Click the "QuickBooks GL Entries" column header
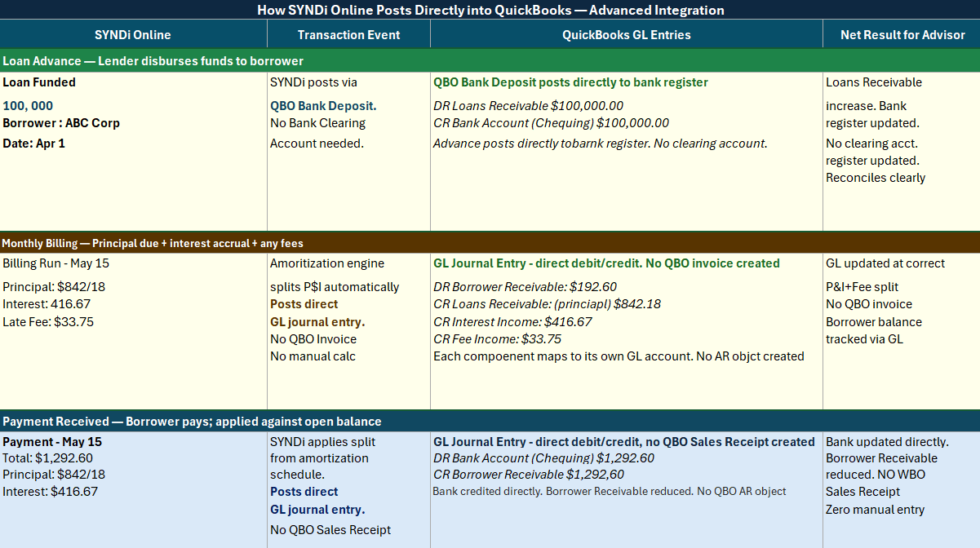The image size is (980, 548). click(x=626, y=34)
